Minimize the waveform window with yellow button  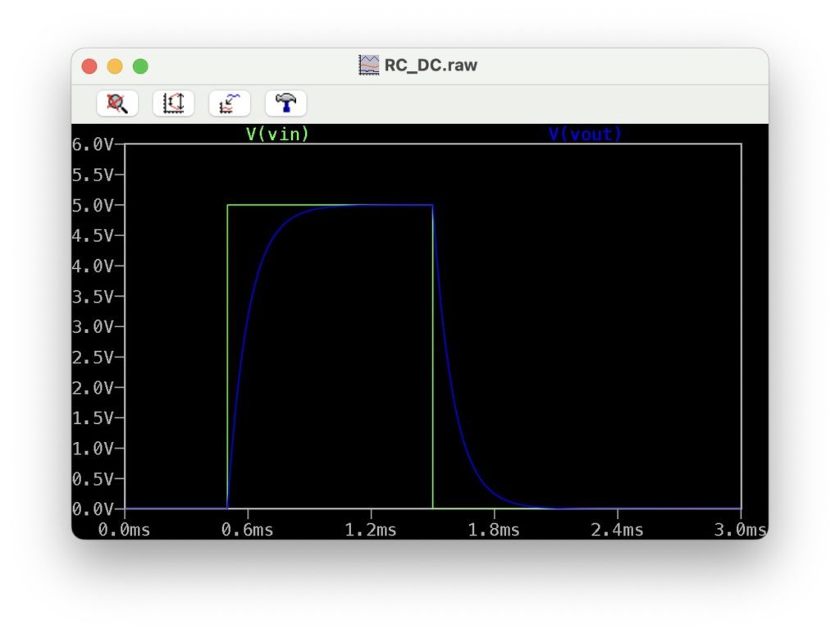[115, 66]
